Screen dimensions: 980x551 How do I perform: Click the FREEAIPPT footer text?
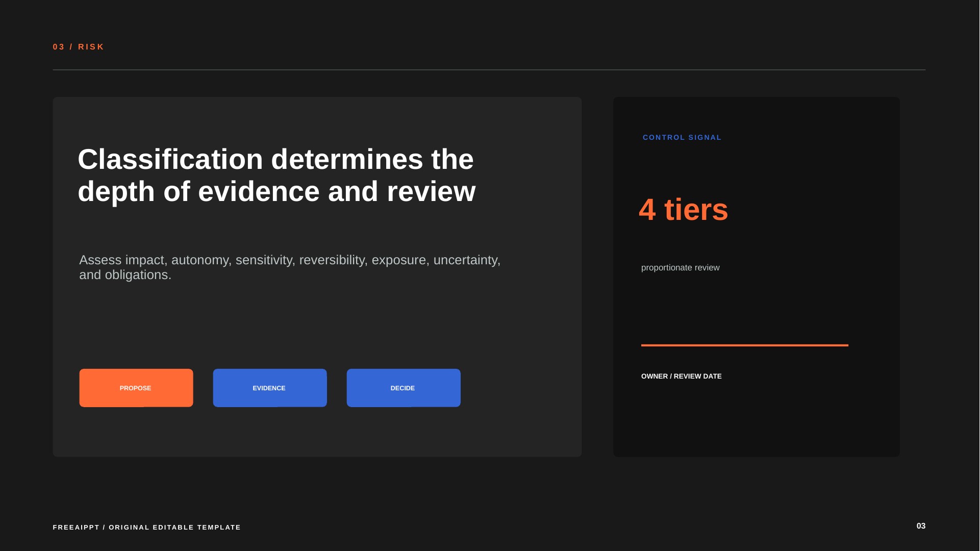coord(147,528)
